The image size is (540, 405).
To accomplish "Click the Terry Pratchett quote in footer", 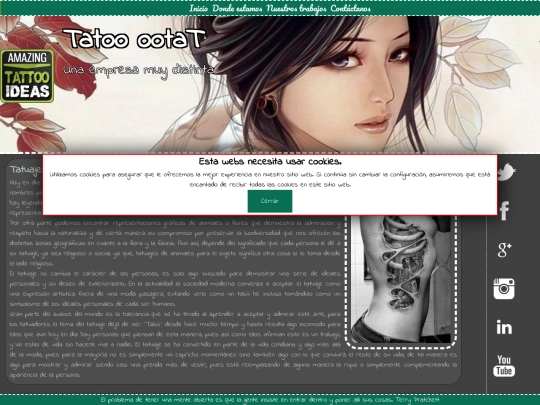I will [270, 400].
